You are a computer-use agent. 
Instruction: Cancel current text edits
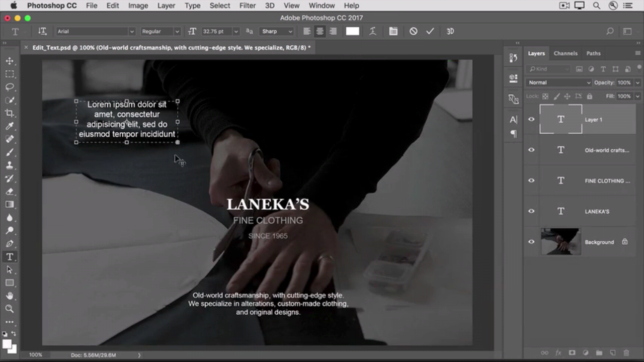pos(413,31)
